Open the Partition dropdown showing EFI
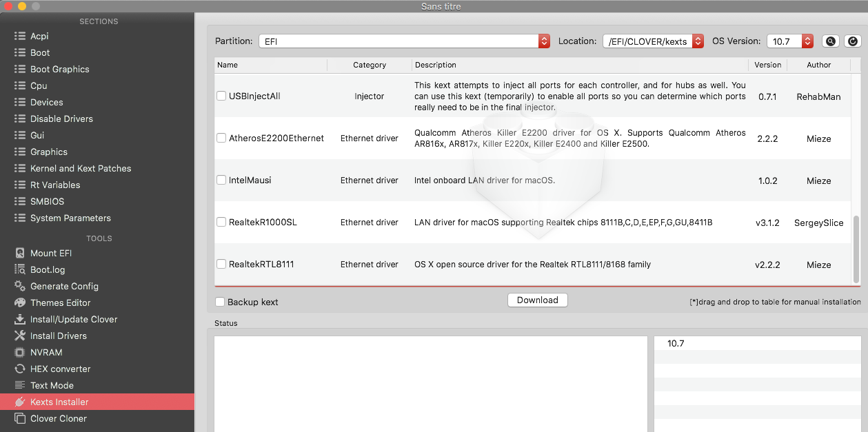 tap(405, 41)
